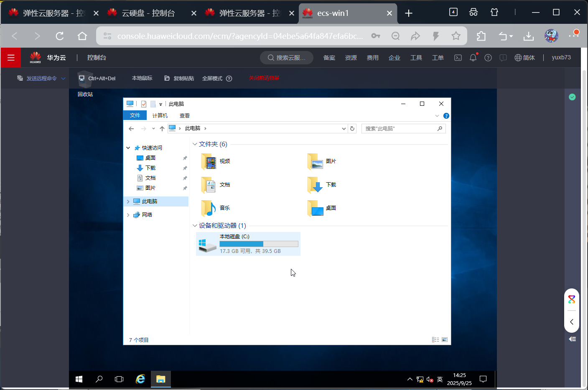Click the 全屏模式 help icon
The width and height of the screenshot is (588, 390).
coord(229,79)
